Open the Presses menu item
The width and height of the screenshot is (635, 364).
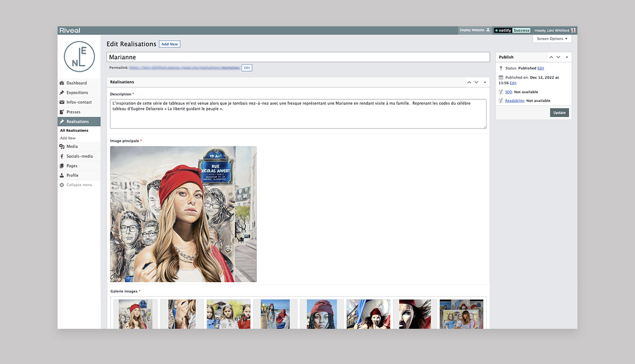pyautogui.click(x=79, y=112)
